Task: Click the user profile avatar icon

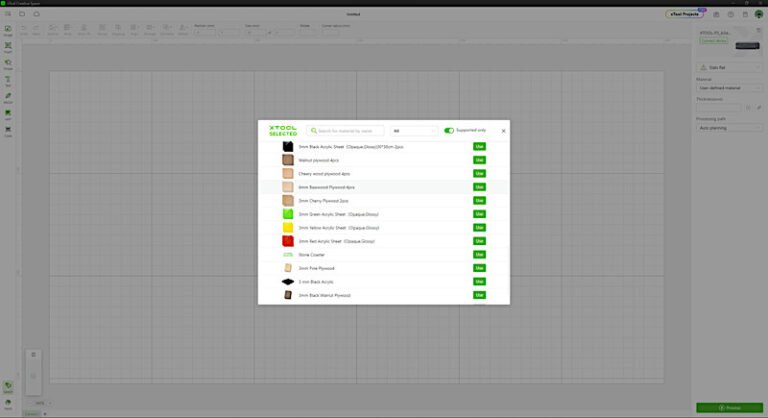Action: coord(759,14)
